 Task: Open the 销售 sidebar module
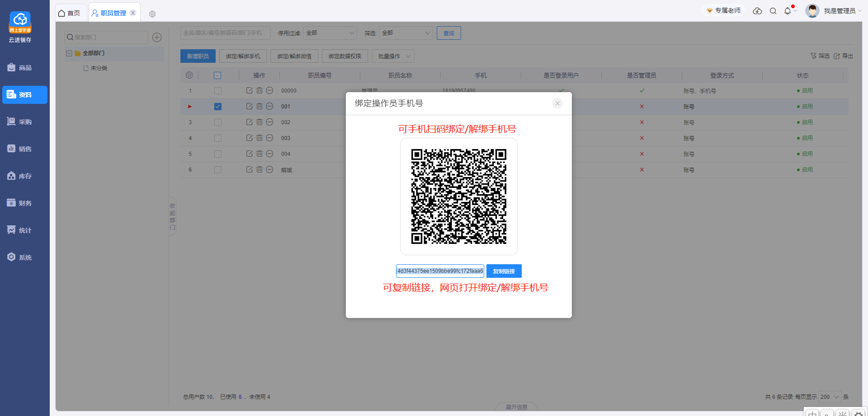pos(25,149)
